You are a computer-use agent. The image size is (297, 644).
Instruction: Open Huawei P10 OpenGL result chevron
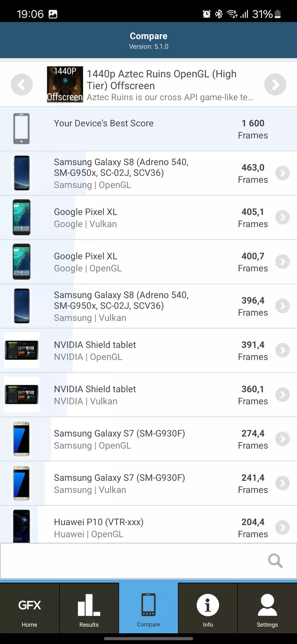click(x=282, y=528)
